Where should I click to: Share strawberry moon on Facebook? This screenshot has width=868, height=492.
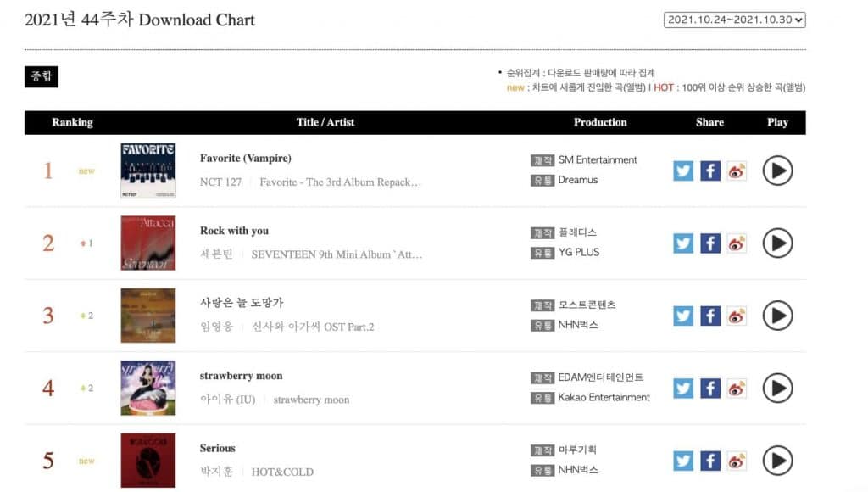710,389
